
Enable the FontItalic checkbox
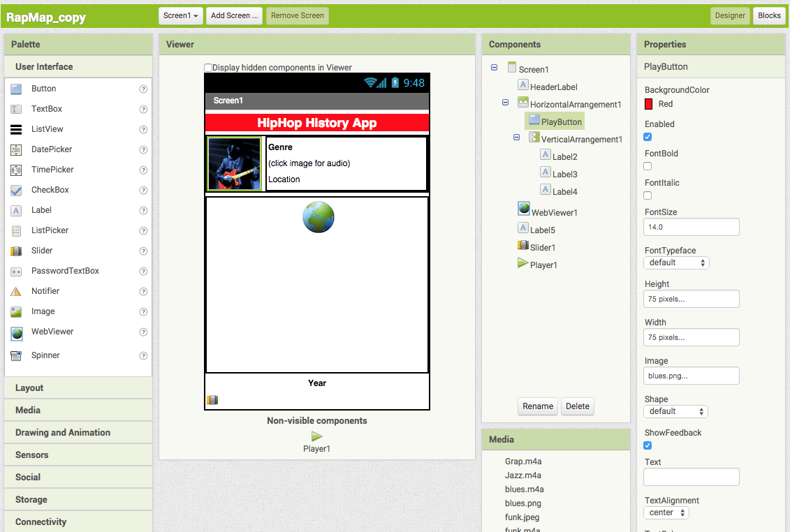(x=648, y=195)
